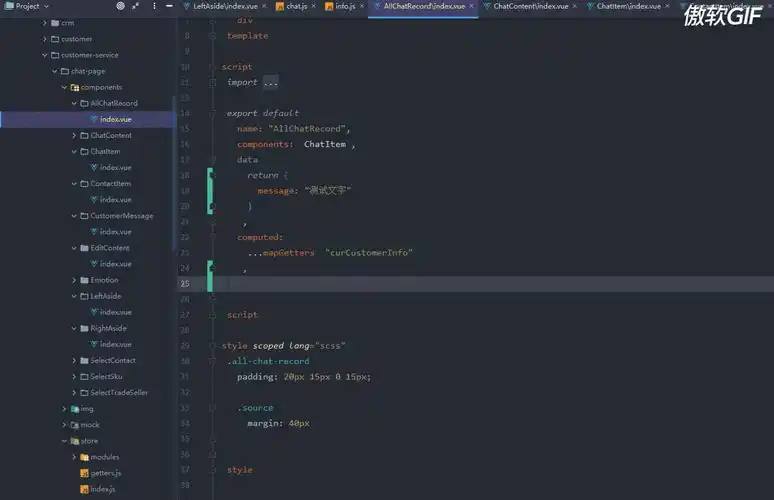Click the locate/select opened file target icon

tap(121, 6)
